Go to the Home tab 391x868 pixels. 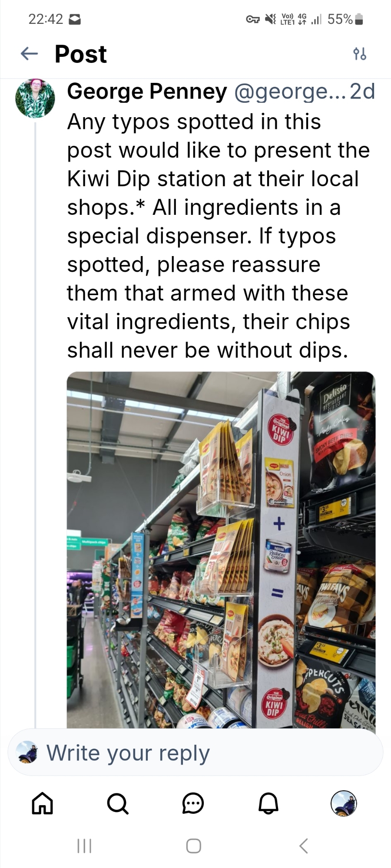pyautogui.click(x=43, y=803)
